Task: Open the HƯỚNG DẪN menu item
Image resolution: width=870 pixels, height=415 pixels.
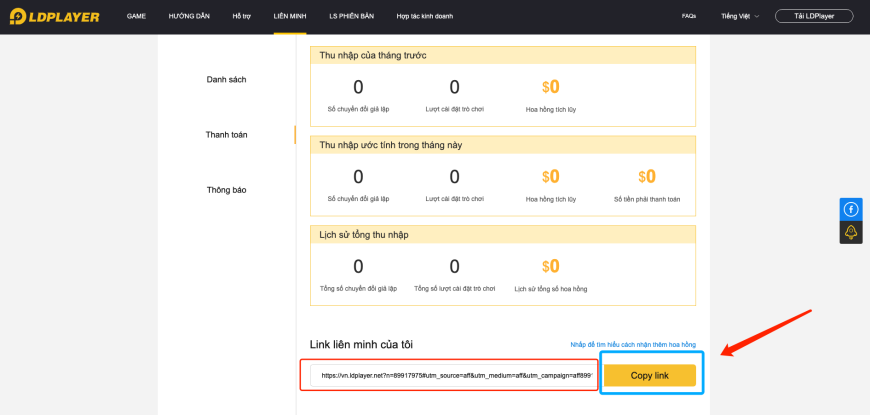Action: pyautogui.click(x=189, y=17)
